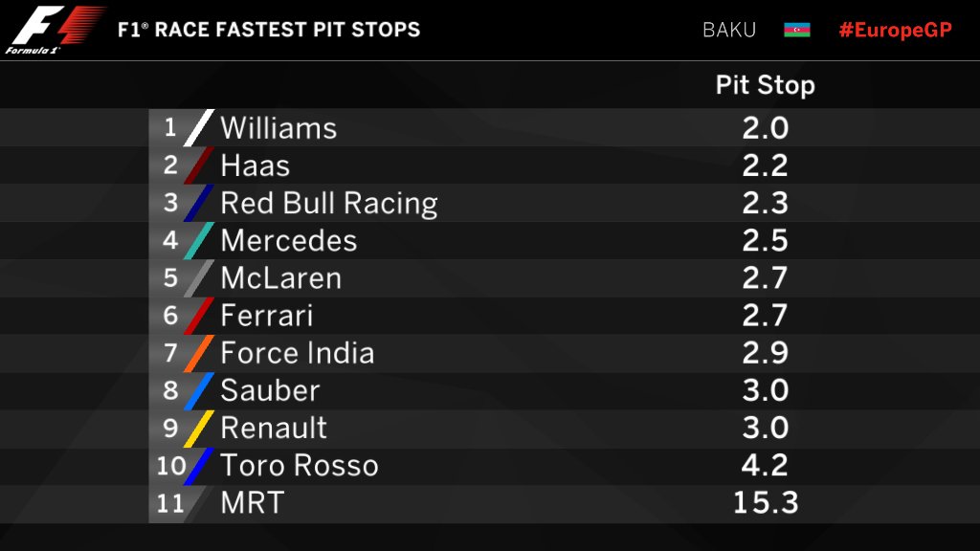Click Force India orange color stripe
This screenshot has width=980, height=551.
tap(199, 354)
